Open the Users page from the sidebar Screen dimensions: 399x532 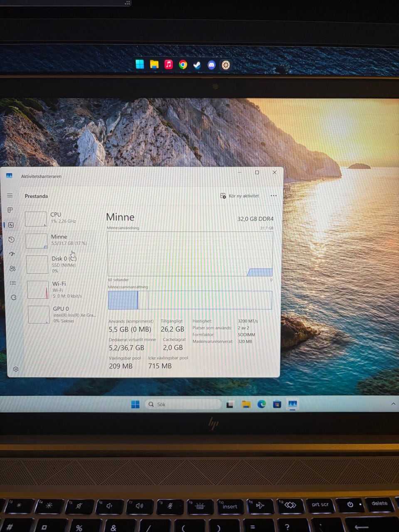coord(12,268)
